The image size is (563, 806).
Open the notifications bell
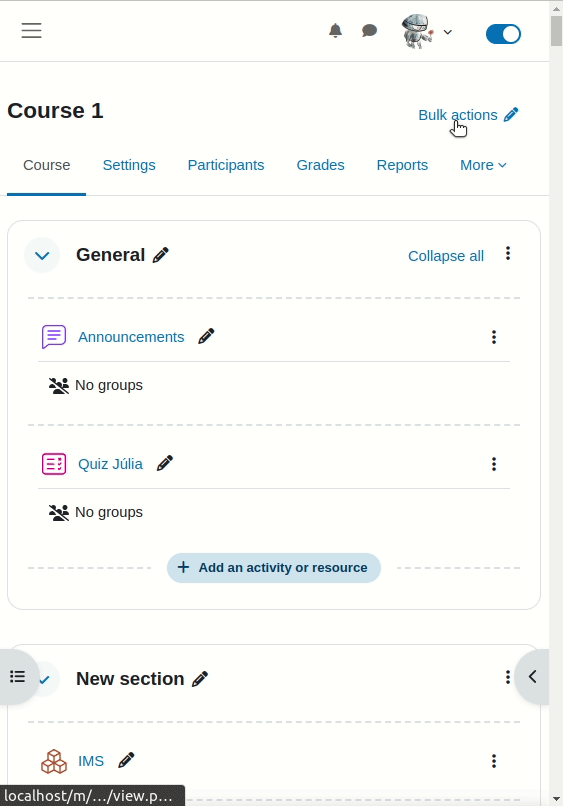tap(335, 31)
